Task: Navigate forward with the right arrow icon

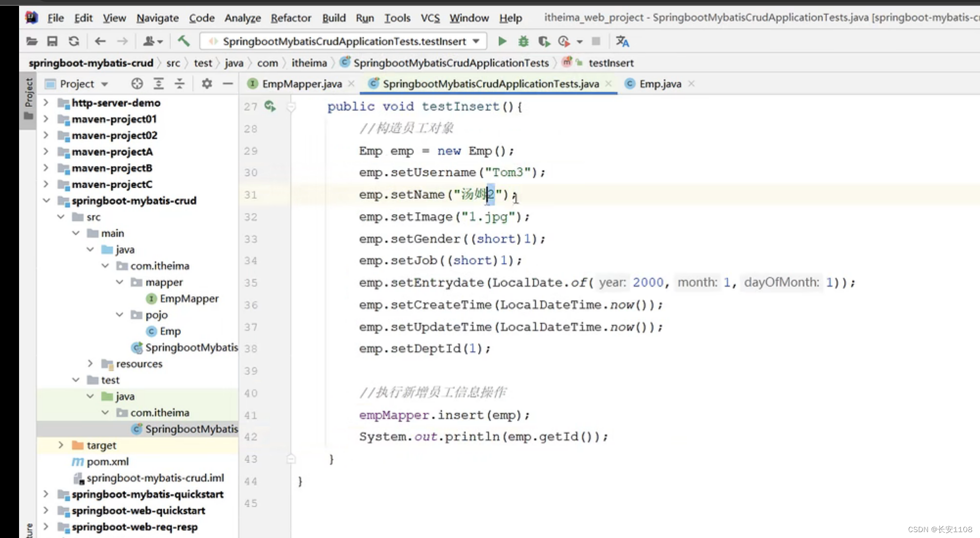Action: click(122, 42)
